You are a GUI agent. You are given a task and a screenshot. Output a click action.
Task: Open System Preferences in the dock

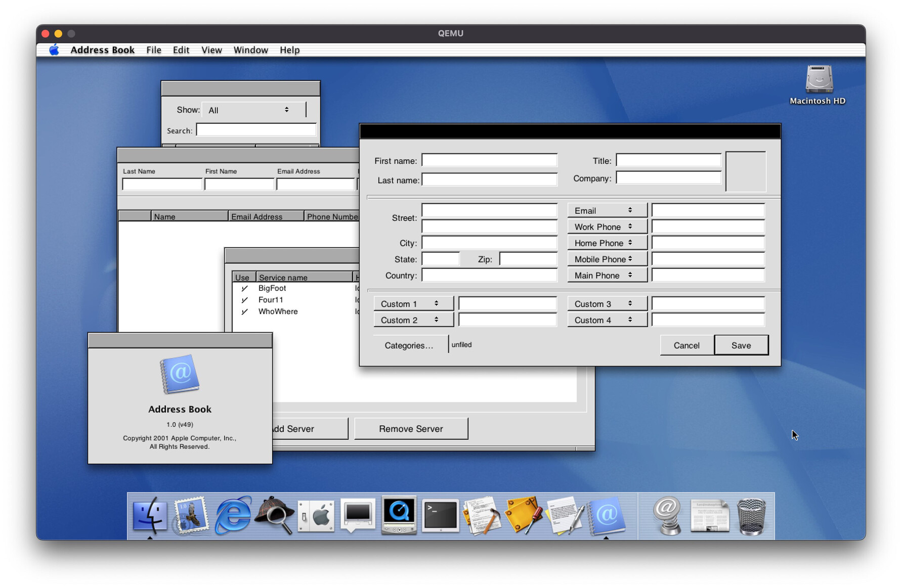[316, 515]
